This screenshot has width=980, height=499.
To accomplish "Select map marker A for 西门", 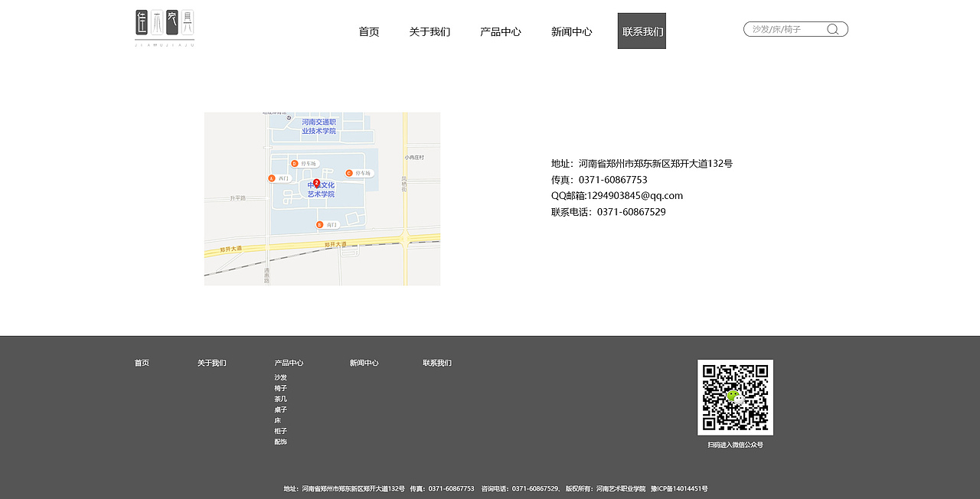I will [x=271, y=178].
